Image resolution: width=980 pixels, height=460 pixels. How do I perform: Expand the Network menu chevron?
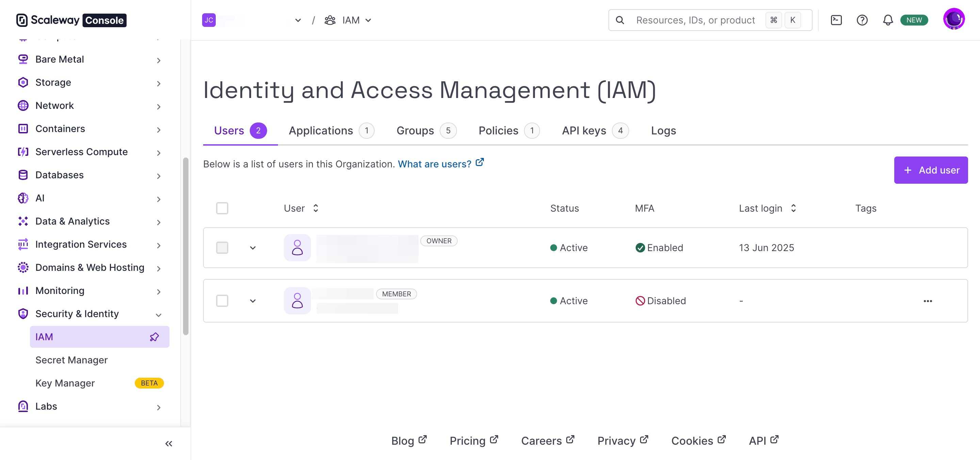click(x=159, y=106)
